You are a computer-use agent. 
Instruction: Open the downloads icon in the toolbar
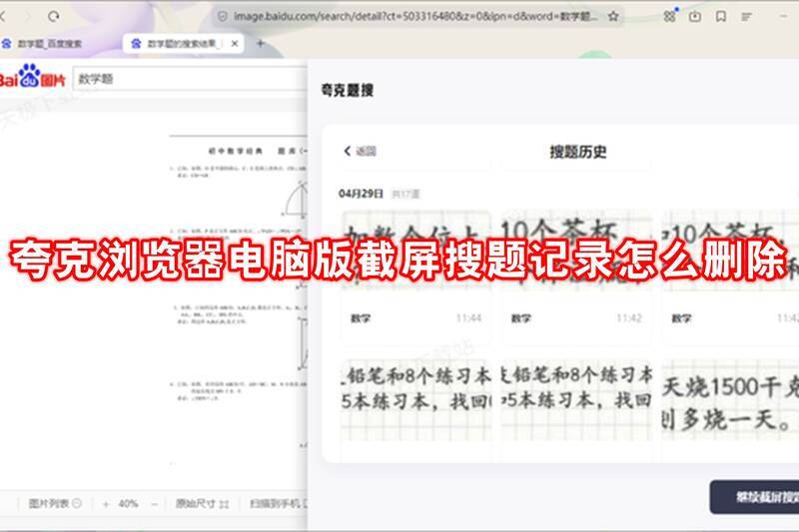pos(695,16)
